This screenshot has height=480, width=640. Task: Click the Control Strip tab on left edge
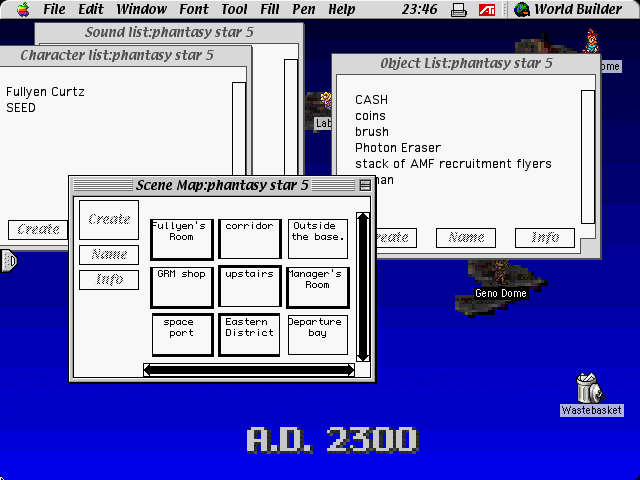pyautogui.click(x=9, y=260)
